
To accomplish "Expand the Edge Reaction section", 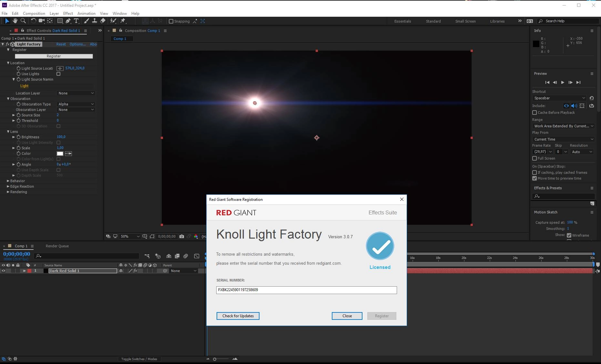I will pos(8,186).
